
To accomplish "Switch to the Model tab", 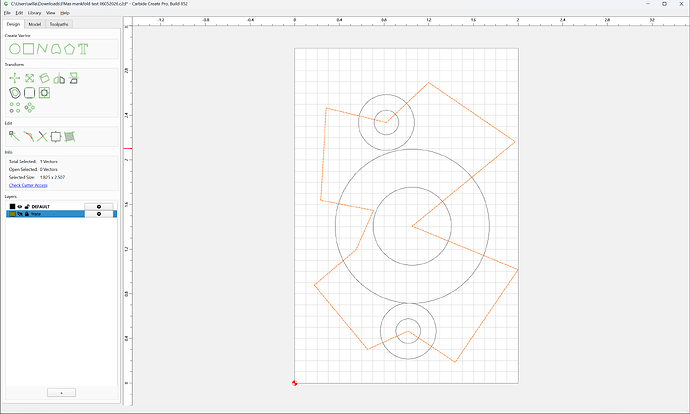I will pyautogui.click(x=35, y=24).
